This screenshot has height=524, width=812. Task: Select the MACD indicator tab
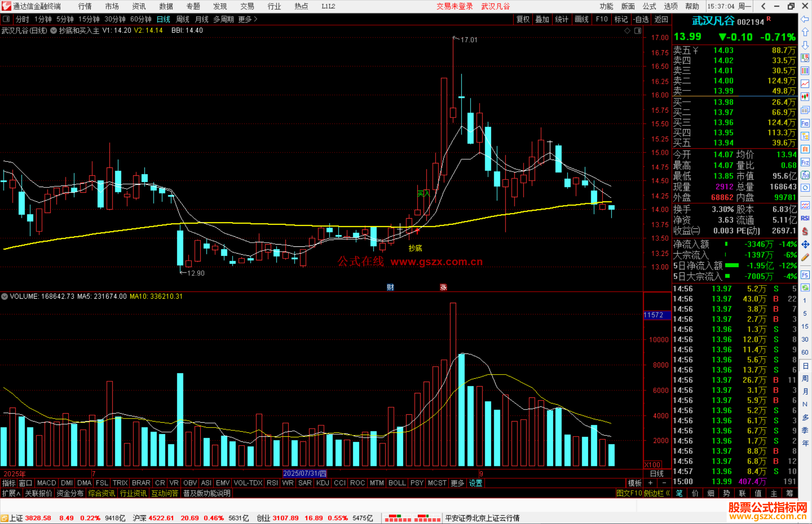(47, 483)
